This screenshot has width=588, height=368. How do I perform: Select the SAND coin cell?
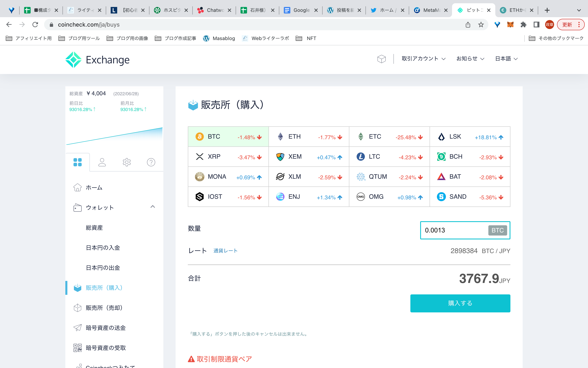(x=470, y=197)
